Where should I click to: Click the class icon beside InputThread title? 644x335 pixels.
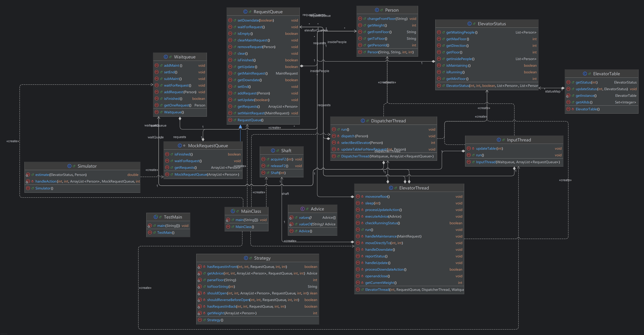pyautogui.click(x=499, y=140)
